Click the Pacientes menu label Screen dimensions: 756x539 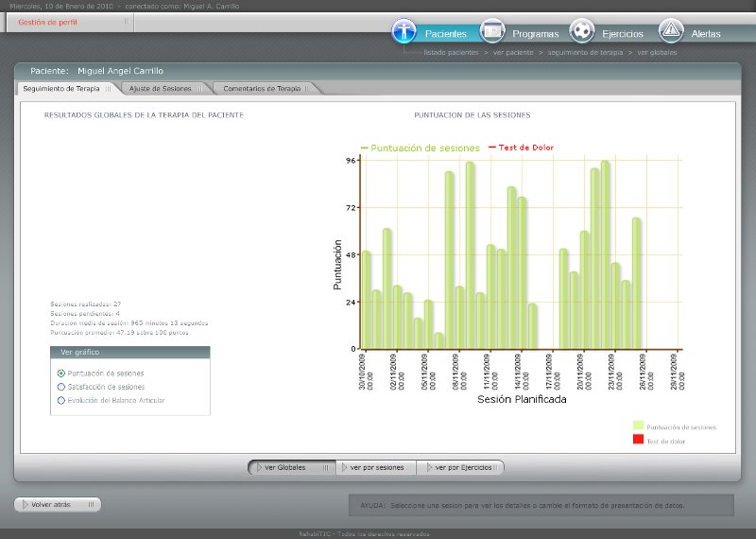point(445,34)
